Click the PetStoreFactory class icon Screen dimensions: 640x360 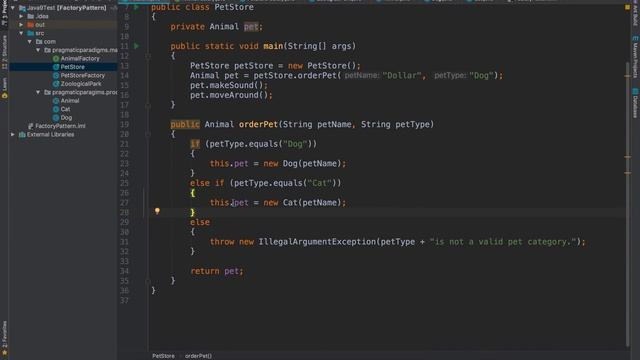56,76
